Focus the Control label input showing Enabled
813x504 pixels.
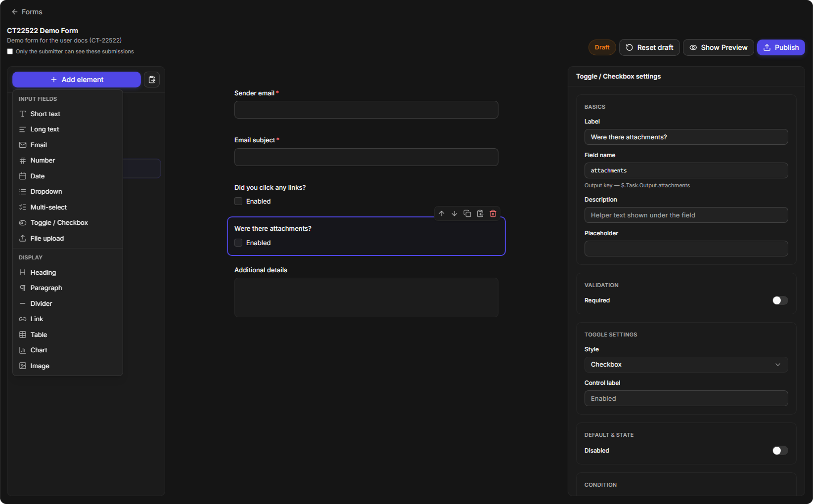(686, 398)
